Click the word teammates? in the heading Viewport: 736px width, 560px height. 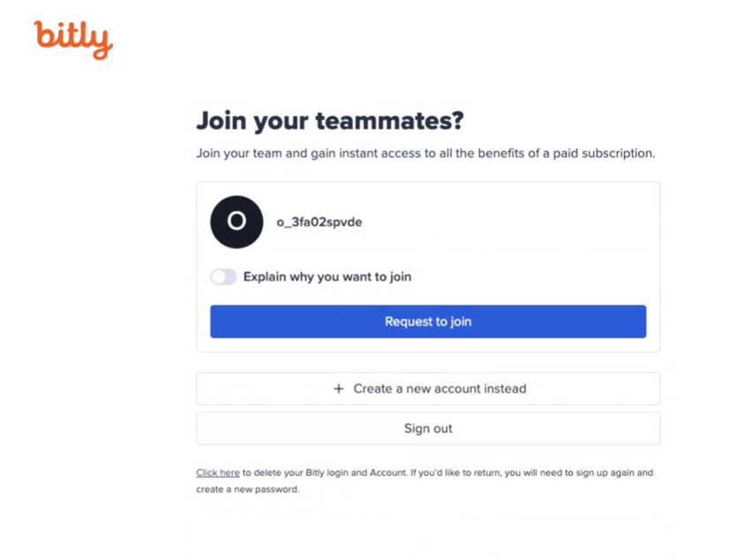click(x=389, y=121)
